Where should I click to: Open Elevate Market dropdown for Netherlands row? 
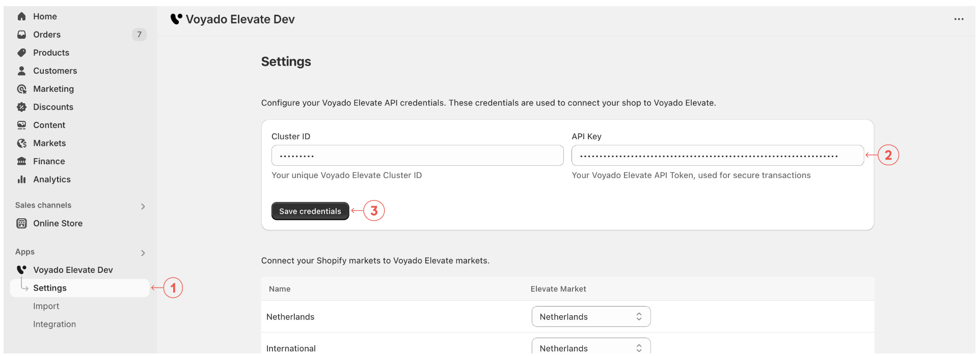591,317
